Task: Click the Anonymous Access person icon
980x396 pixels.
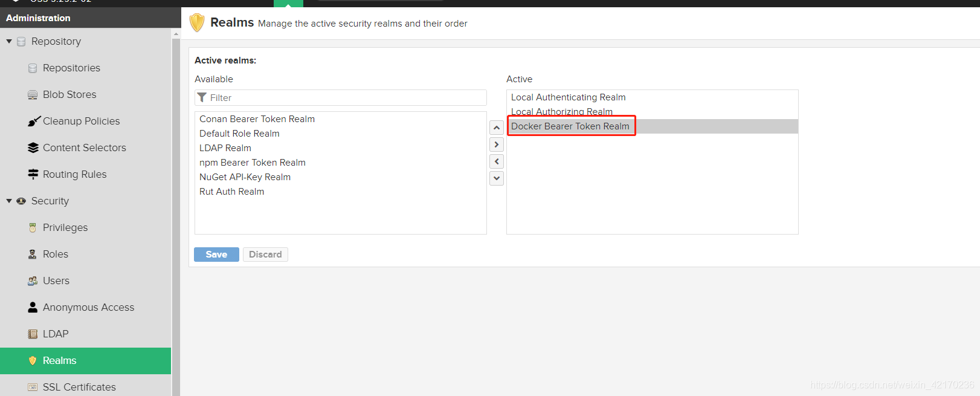Action: point(33,307)
